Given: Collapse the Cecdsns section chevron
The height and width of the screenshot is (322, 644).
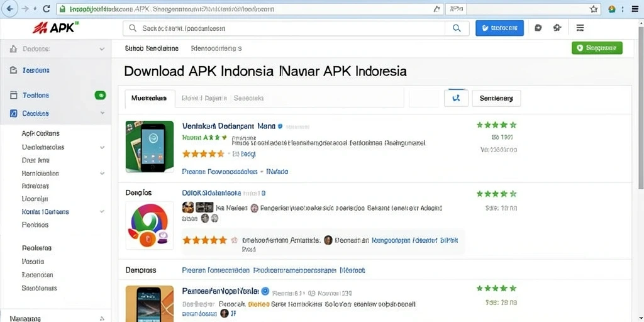Looking at the screenshot, I should click(x=102, y=113).
